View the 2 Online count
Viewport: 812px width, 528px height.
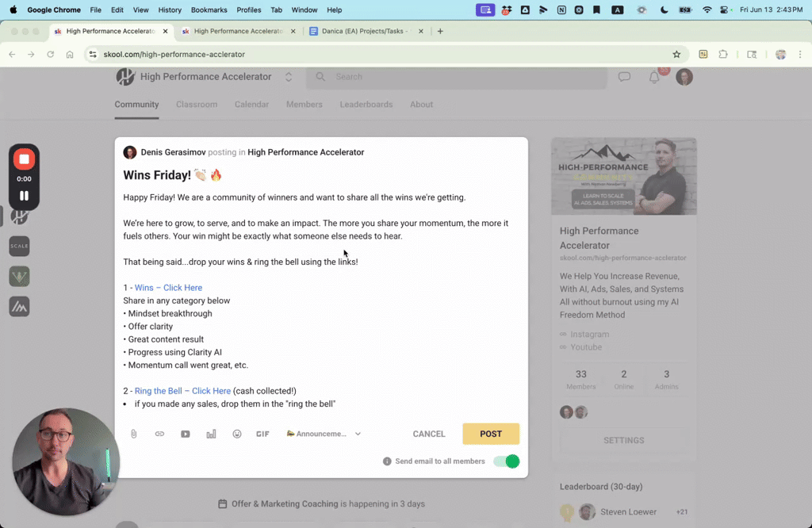click(x=624, y=380)
